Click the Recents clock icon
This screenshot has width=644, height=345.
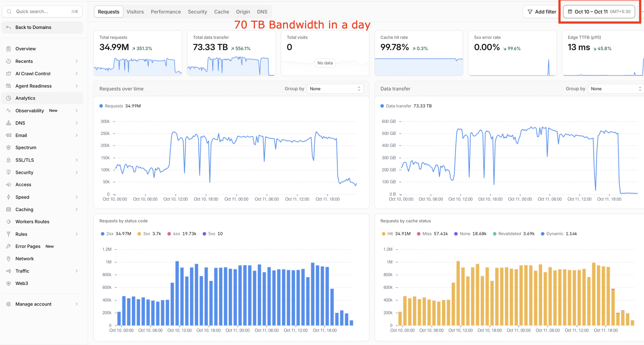9,61
